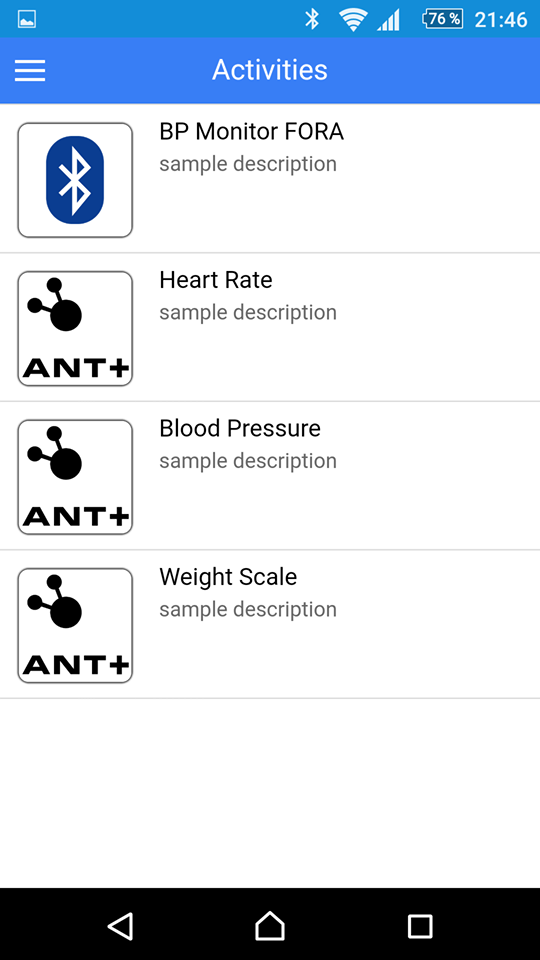Open the Heart Rate activity
This screenshot has width=540, height=960.
[270, 328]
